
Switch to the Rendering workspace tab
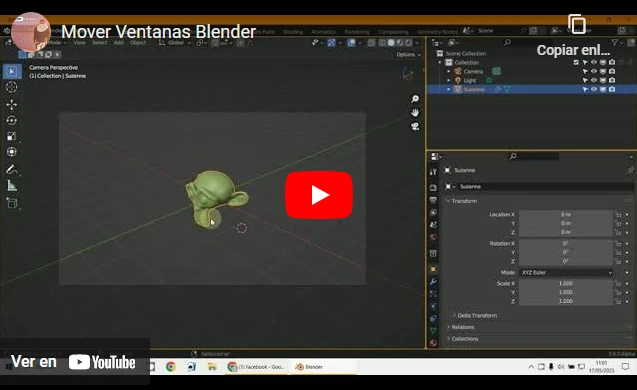tap(357, 32)
